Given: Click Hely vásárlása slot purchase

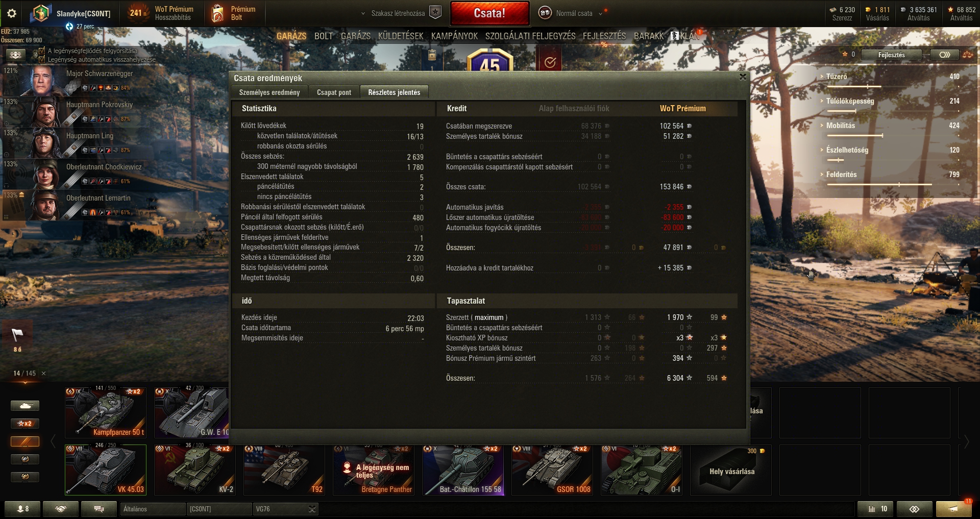Looking at the screenshot, I should [731, 470].
